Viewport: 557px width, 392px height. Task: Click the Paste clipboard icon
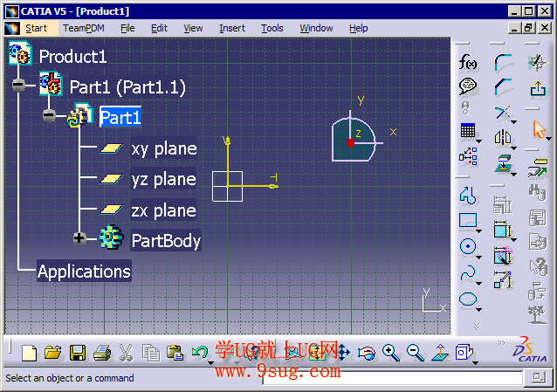(175, 353)
